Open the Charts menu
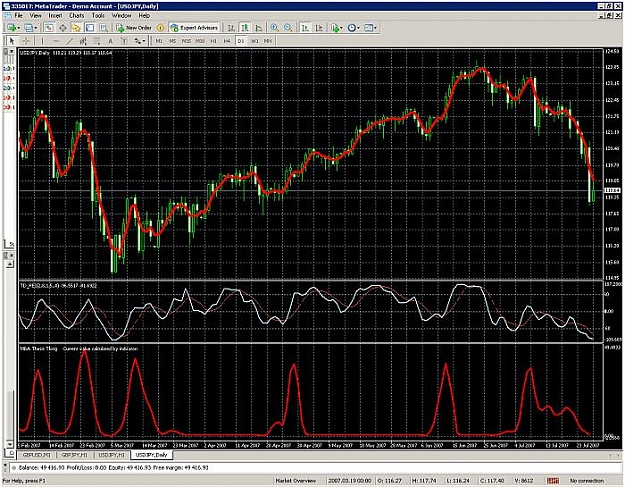Screen dimensions: 625x487 (77, 16)
